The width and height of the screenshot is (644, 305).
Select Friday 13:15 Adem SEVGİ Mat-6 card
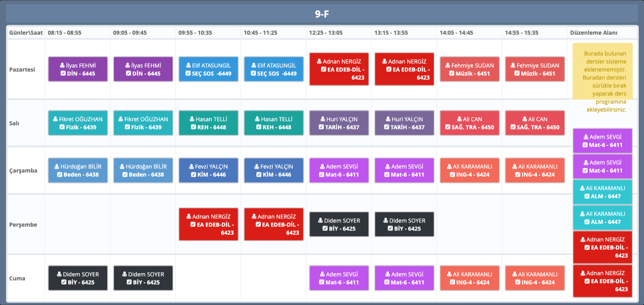[x=404, y=278]
